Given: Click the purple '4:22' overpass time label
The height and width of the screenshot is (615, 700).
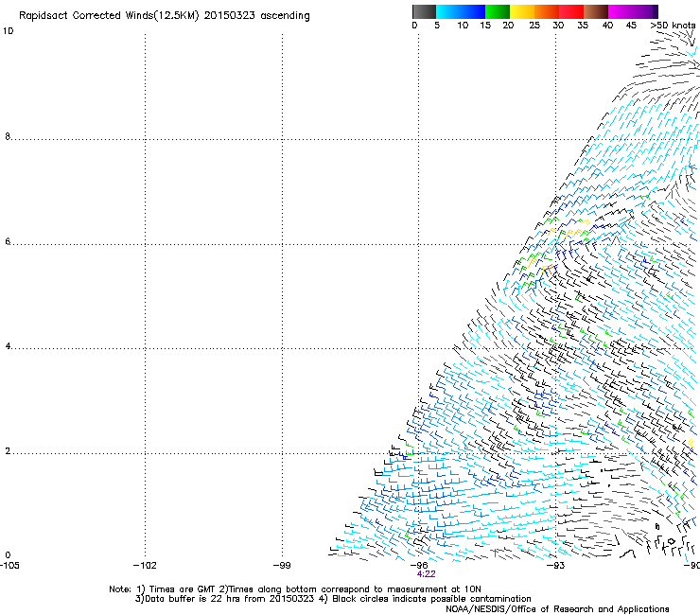Looking at the screenshot, I should click(x=426, y=574).
